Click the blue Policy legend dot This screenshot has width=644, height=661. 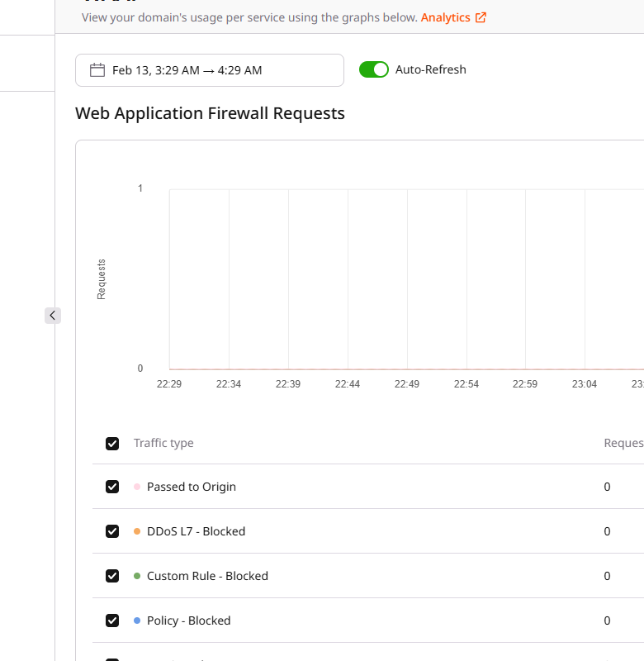pos(137,621)
